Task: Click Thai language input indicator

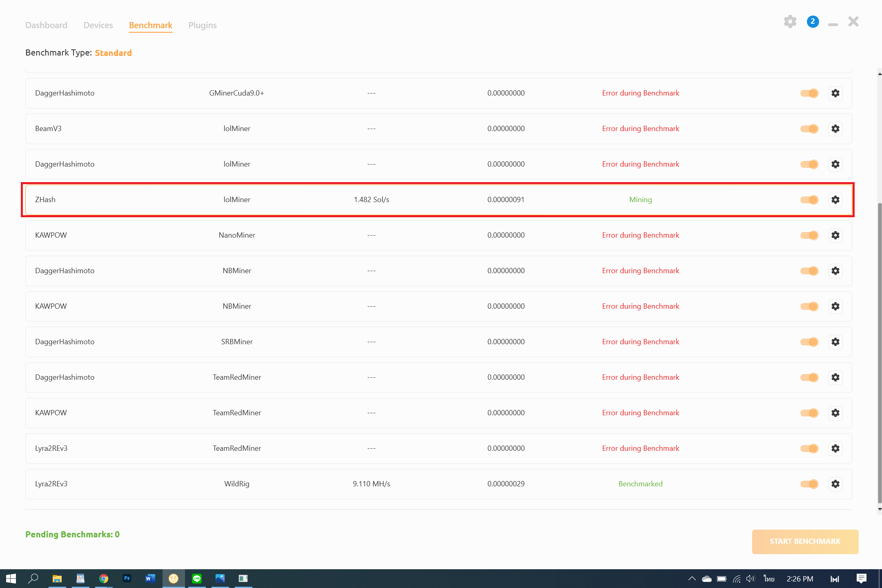Action: [x=769, y=579]
